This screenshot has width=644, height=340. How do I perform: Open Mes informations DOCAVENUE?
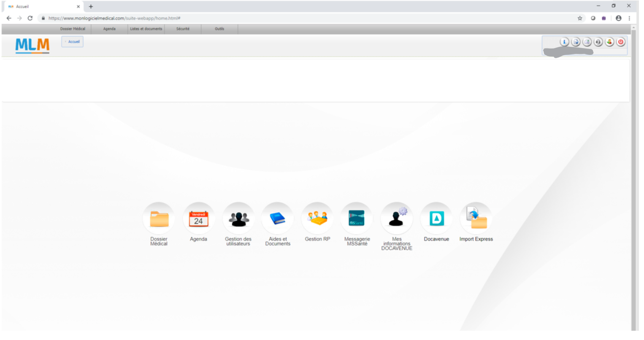(x=396, y=219)
